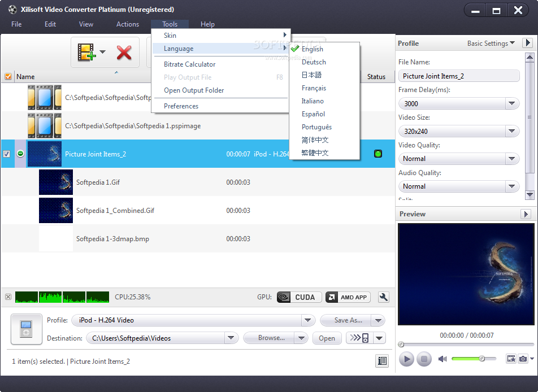Image resolution: width=538 pixels, height=392 pixels.
Task: Click the red X remove icon
Action: 124,53
